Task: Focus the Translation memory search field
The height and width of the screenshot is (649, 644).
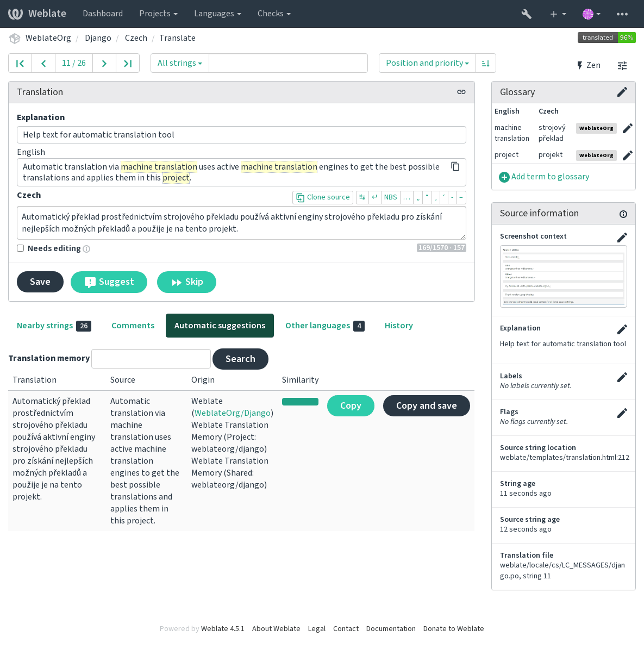Action: click(x=151, y=359)
